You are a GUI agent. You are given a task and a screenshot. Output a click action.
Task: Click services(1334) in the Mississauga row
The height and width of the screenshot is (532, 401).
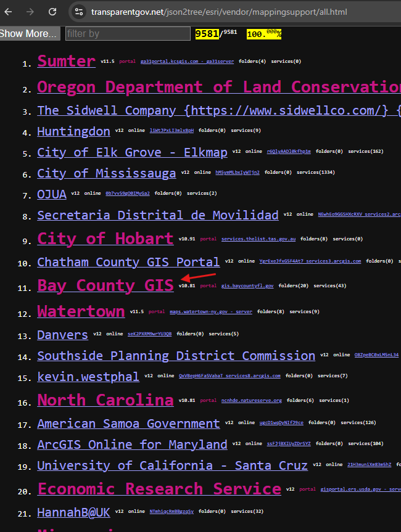(x=316, y=173)
